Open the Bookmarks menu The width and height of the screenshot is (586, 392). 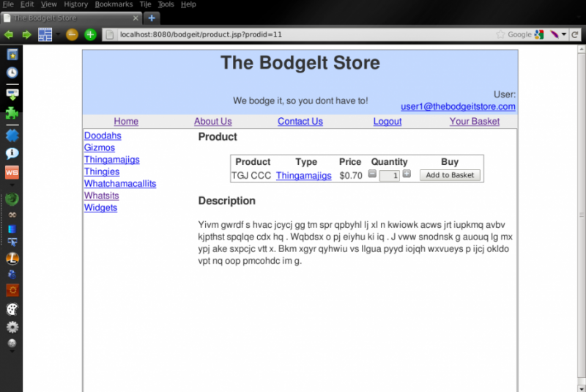pyautogui.click(x=114, y=4)
